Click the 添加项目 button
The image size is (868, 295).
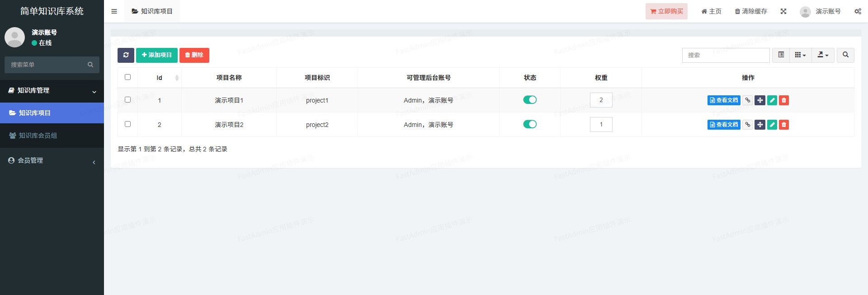tap(157, 55)
